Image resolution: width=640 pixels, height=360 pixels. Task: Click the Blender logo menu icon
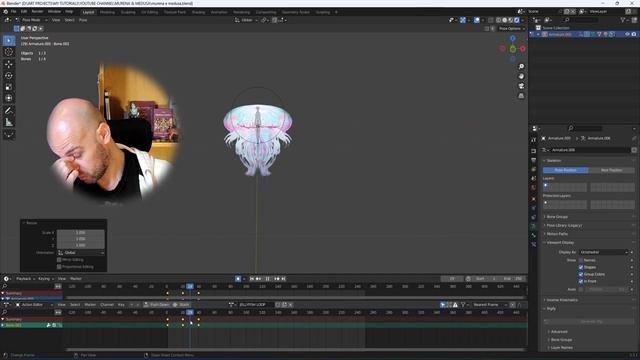5,12
